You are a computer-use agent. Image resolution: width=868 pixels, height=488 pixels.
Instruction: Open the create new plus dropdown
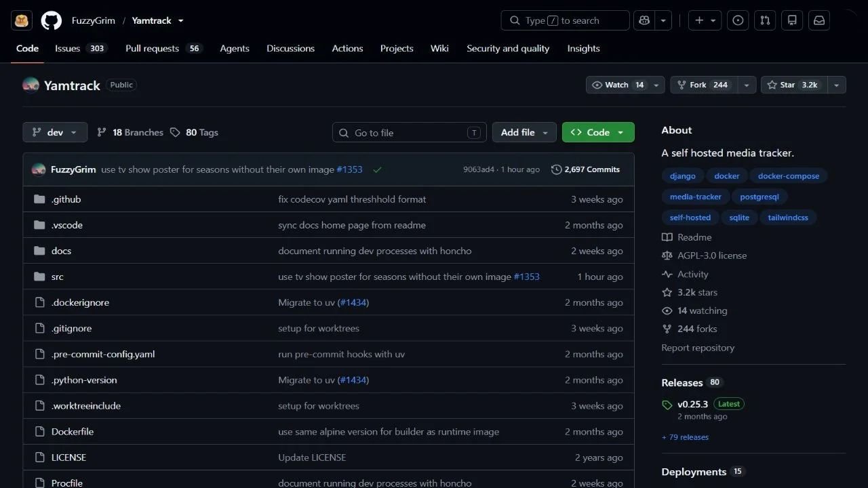click(x=705, y=20)
